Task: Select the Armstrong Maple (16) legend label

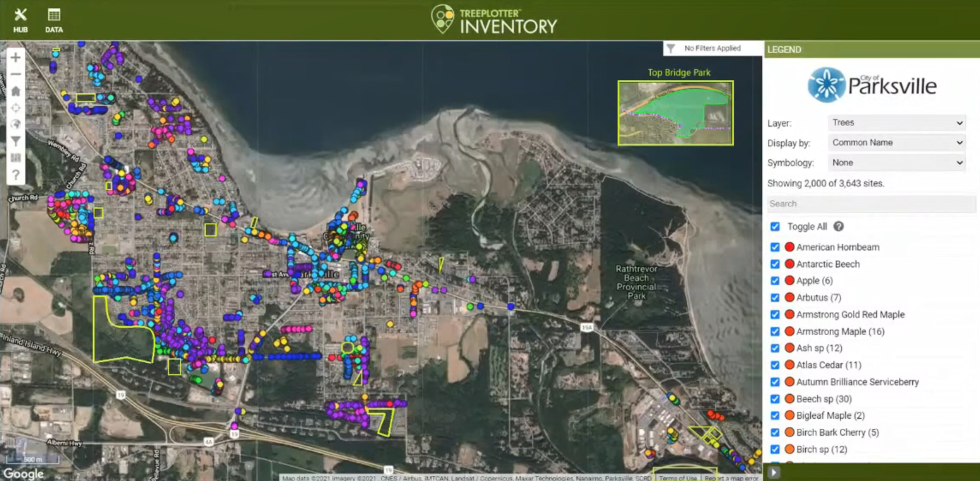Action: pos(840,331)
